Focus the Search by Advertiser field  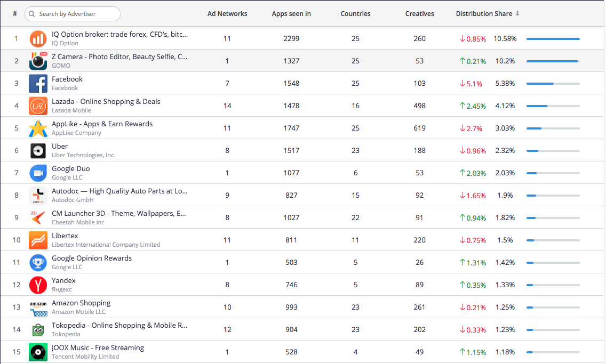tap(72, 14)
